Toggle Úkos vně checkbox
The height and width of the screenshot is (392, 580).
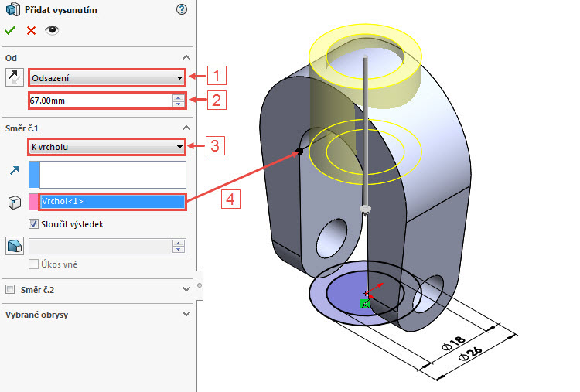tap(33, 264)
